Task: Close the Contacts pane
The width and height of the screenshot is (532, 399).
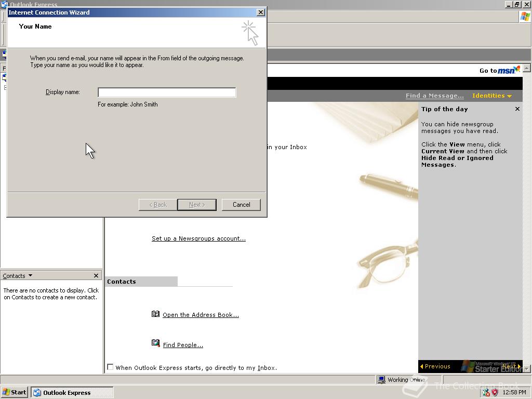Action: (x=96, y=275)
